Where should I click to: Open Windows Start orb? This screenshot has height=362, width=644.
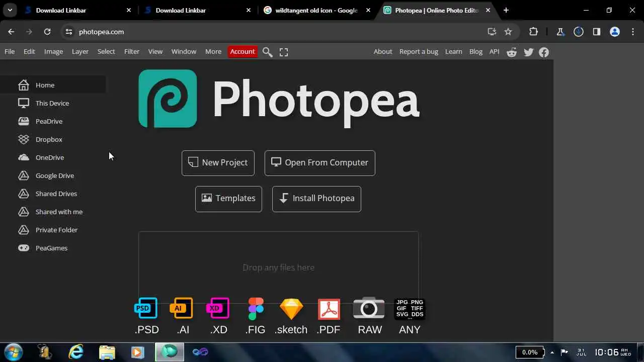point(13,352)
